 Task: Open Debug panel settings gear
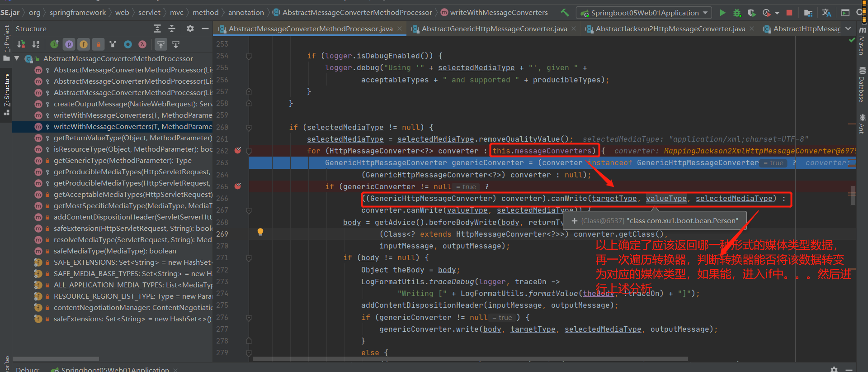pyautogui.click(x=834, y=369)
